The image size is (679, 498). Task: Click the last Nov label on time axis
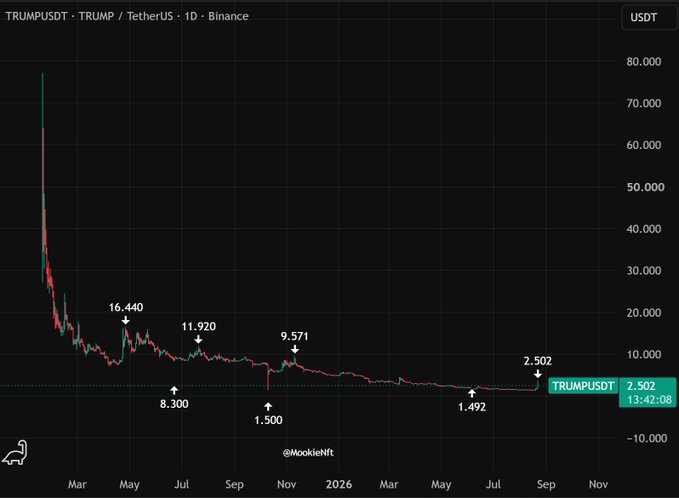[x=598, y=484]
